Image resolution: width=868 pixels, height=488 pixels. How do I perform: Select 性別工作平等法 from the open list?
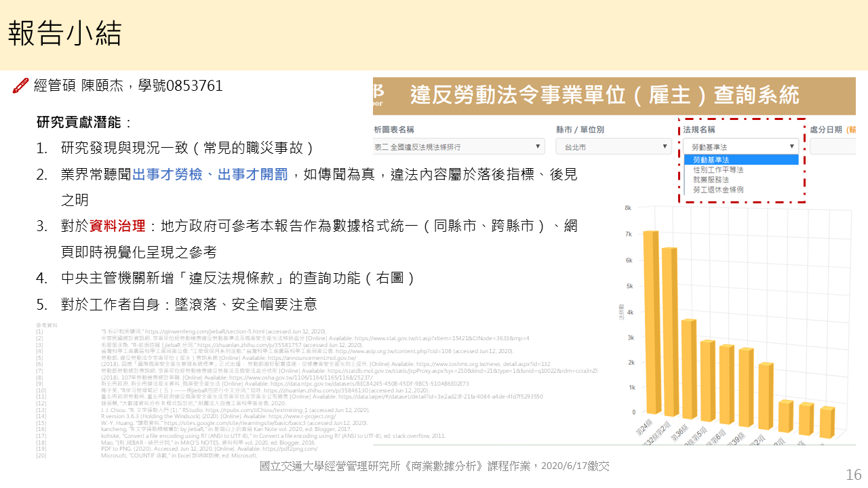(x=717, y=169)
